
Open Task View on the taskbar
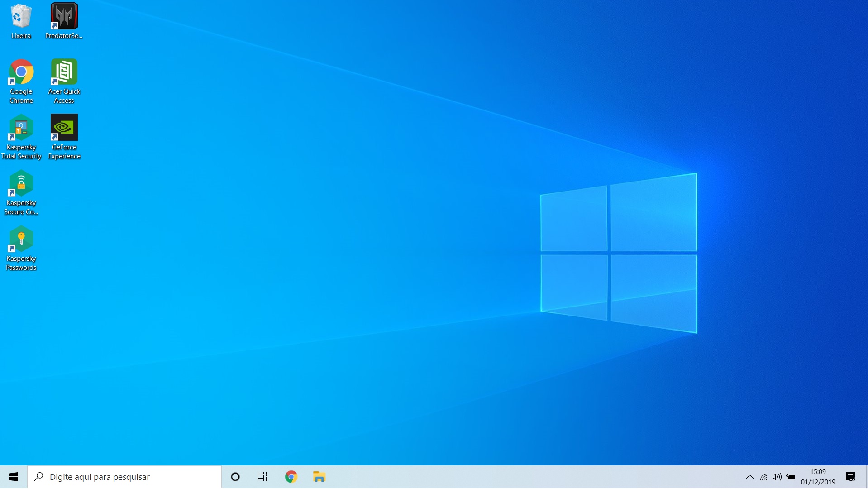262,477
